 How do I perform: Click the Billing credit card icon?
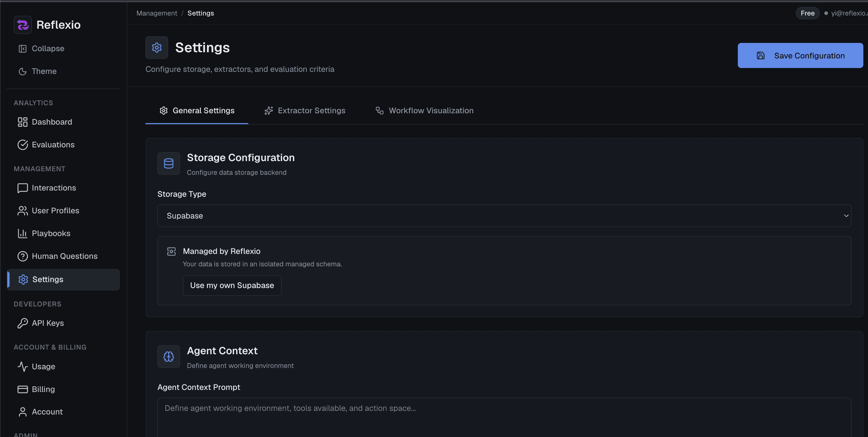coord(22,389)
